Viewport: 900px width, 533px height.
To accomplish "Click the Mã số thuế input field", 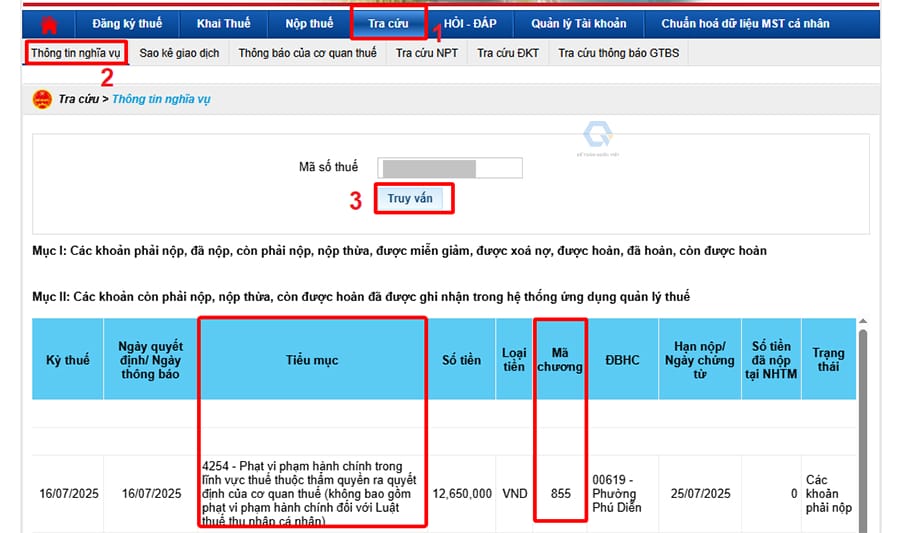I will (449, 167).
